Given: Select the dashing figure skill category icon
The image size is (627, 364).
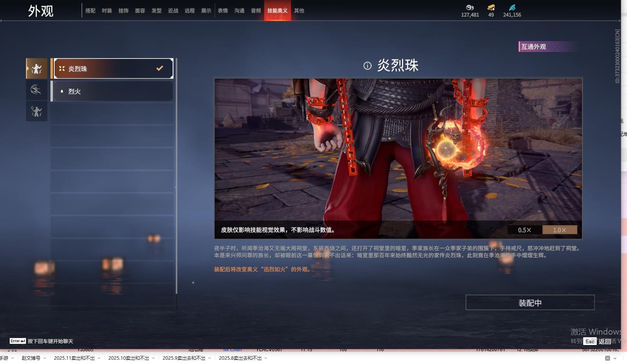Looking at the screenshot, I should pyautogui.click(x=36, y=90).
